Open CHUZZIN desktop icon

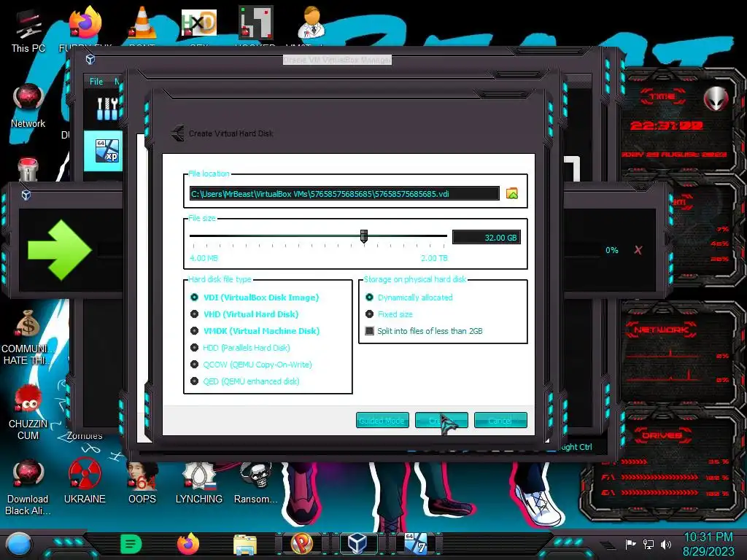point(28,413)
